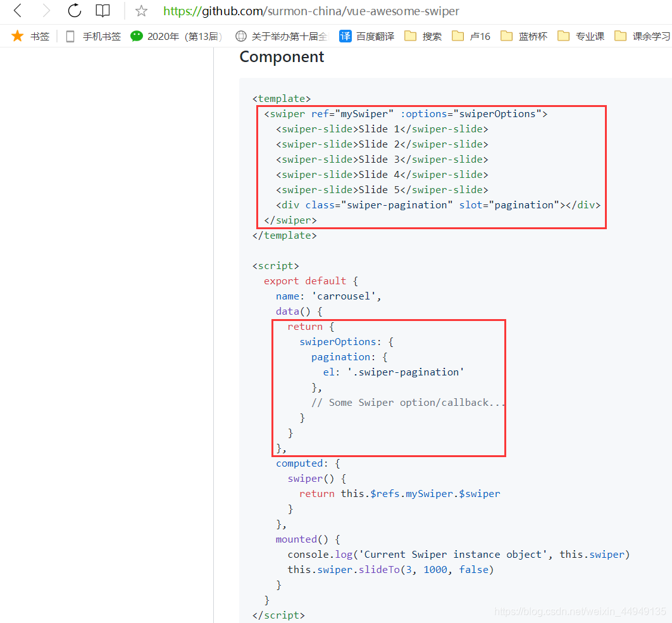Open the 百度翻译 bookmark
The height and width of the screenshot is (623, 672).
tap(366, 37)
